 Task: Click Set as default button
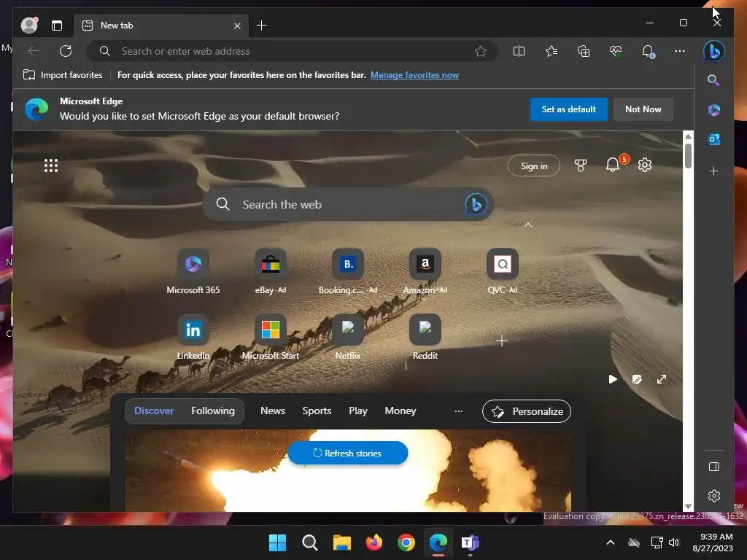[568, 109]
